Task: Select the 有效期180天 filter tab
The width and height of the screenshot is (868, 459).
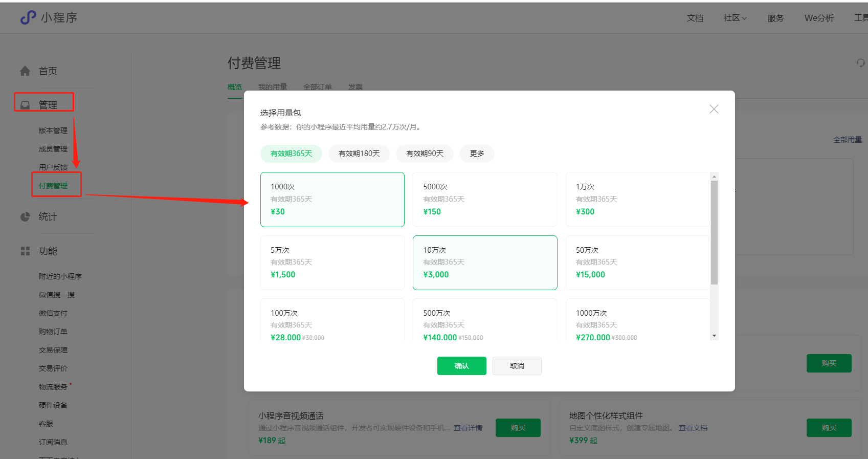Action: (359, 154)
